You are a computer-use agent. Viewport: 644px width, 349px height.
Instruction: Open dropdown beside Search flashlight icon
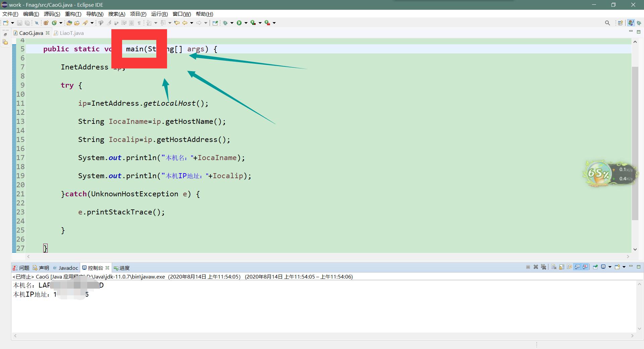coord(92,23)
